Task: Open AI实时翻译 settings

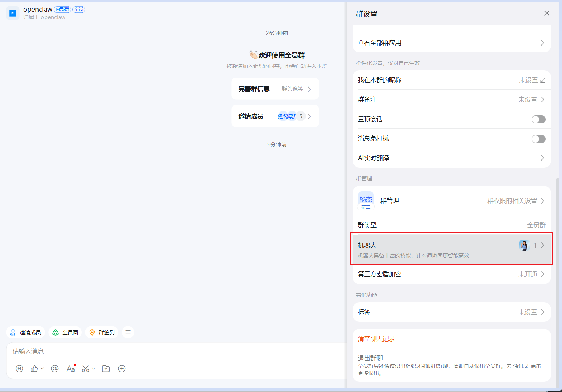Action: pyautogui.click(x=451, y=158)
